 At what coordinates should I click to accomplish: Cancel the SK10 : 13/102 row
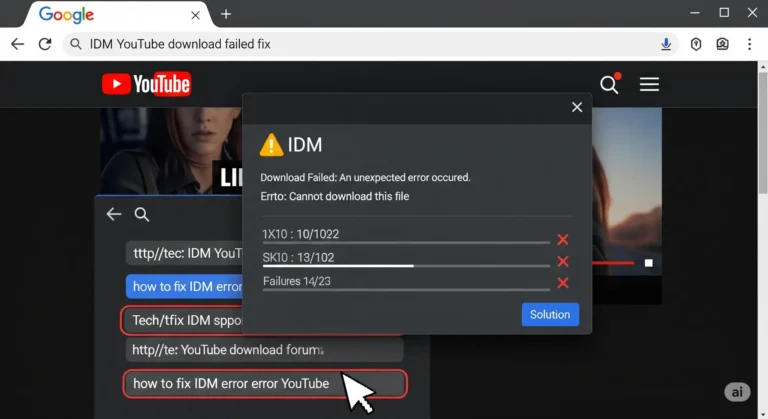pos(563,261)
